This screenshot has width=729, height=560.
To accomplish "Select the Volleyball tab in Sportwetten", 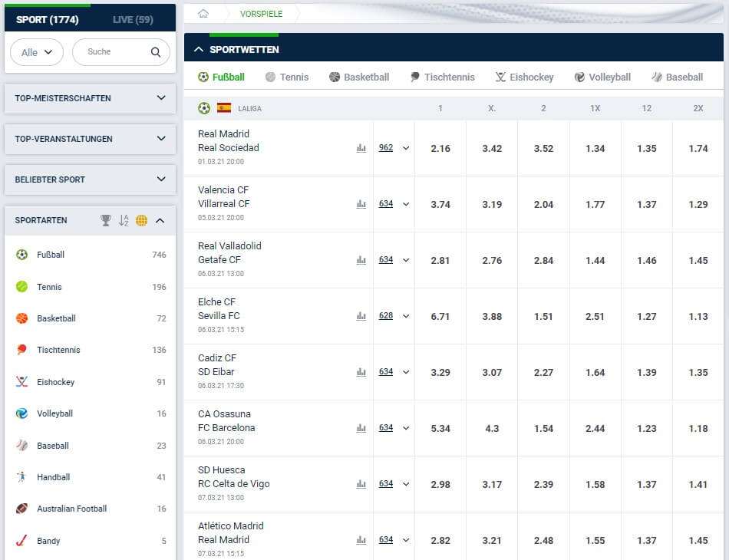I will tap(602, 77).
